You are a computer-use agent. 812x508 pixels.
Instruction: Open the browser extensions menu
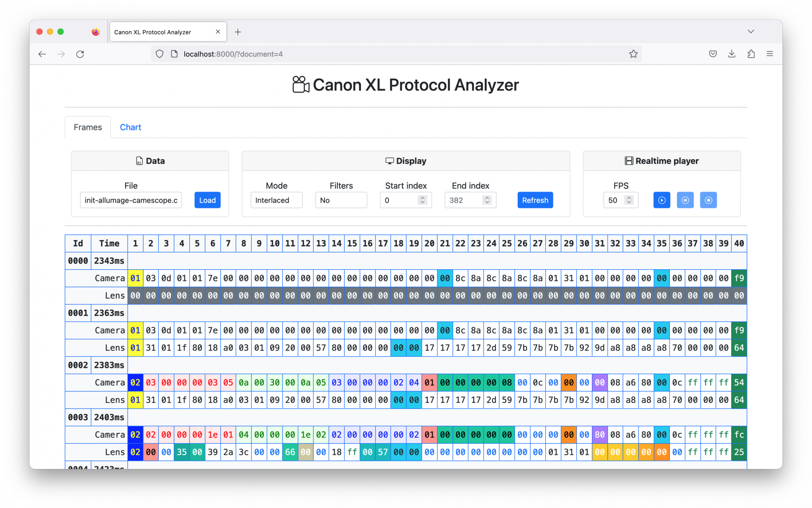(x=751, y=54)
